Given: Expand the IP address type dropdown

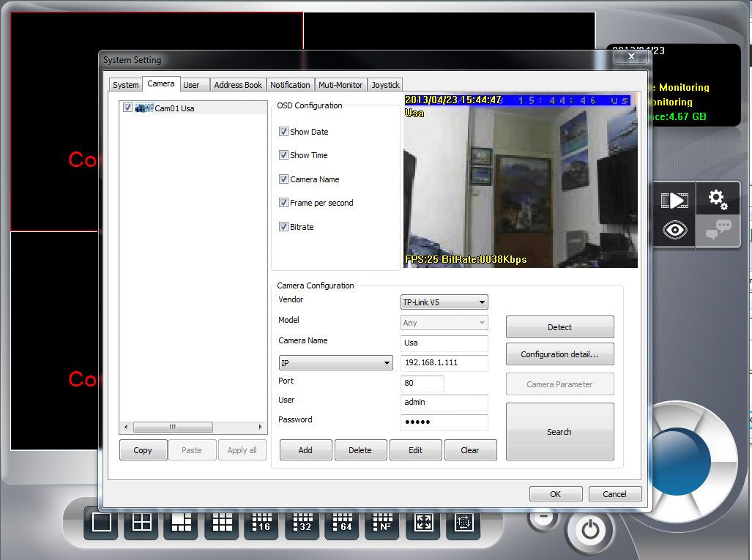Looking at the screenshot, I should 336,363.
